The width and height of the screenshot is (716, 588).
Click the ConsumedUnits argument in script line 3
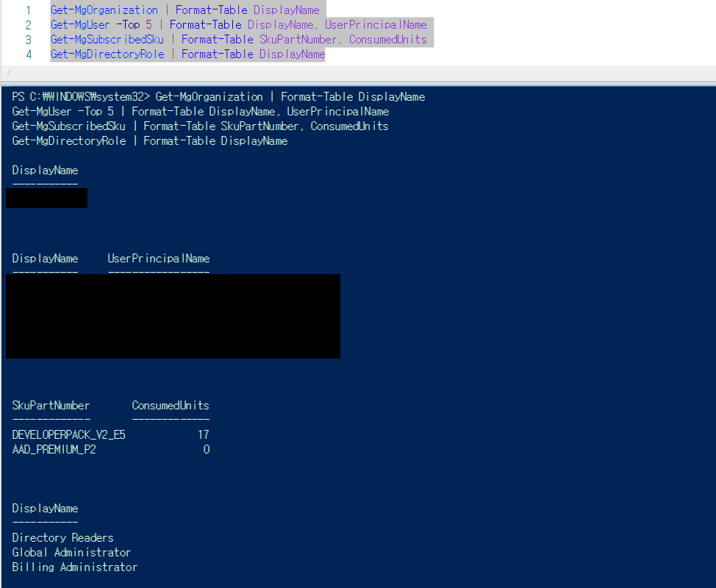click(x=388, y=39)
